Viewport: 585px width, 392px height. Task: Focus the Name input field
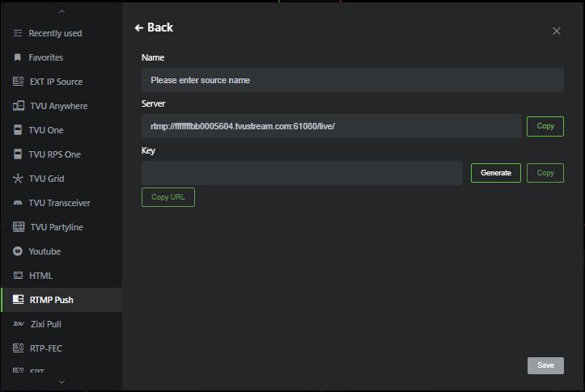tap(352, 80)
